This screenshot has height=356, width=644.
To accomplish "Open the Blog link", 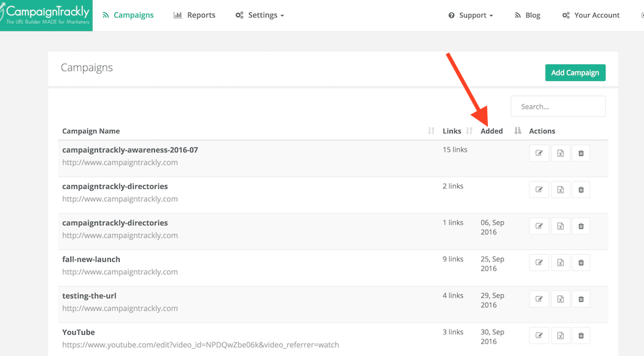I will pyautogui.click(x=528, y=15).
